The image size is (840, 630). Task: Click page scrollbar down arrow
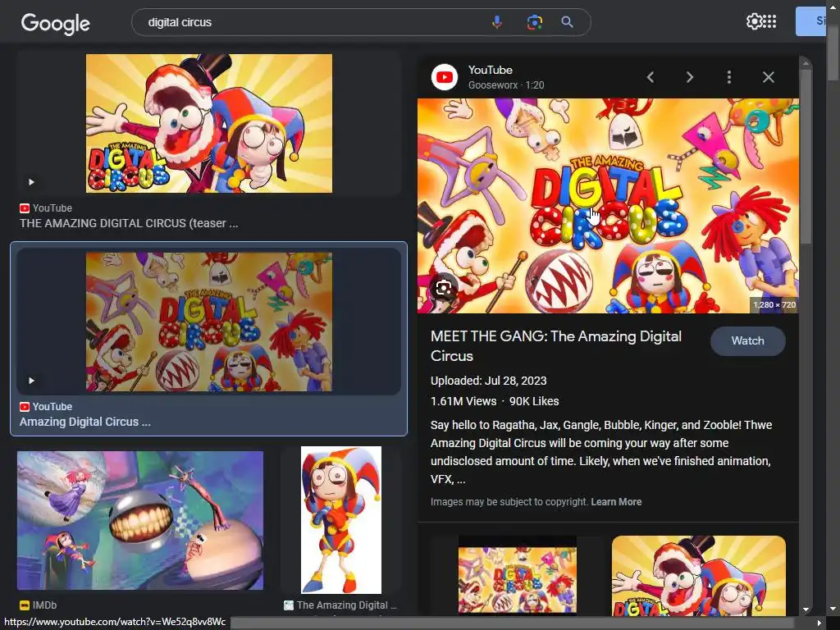[833, 609]
